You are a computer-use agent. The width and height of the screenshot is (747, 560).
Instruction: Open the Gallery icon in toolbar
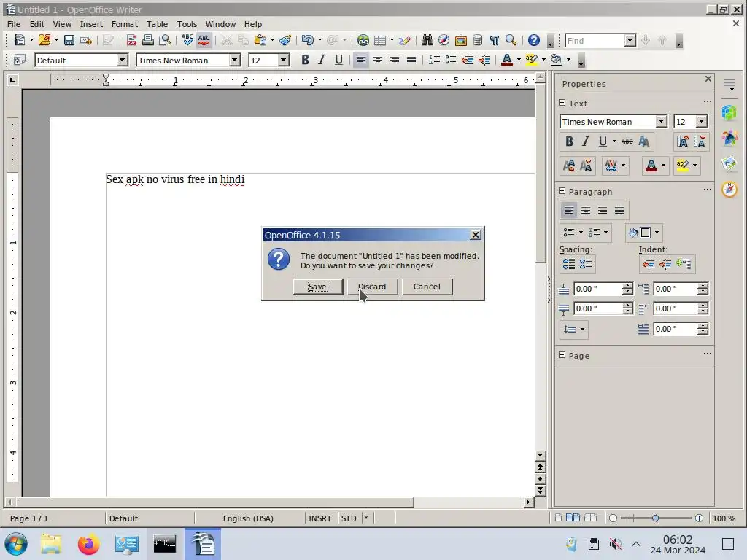461,41
